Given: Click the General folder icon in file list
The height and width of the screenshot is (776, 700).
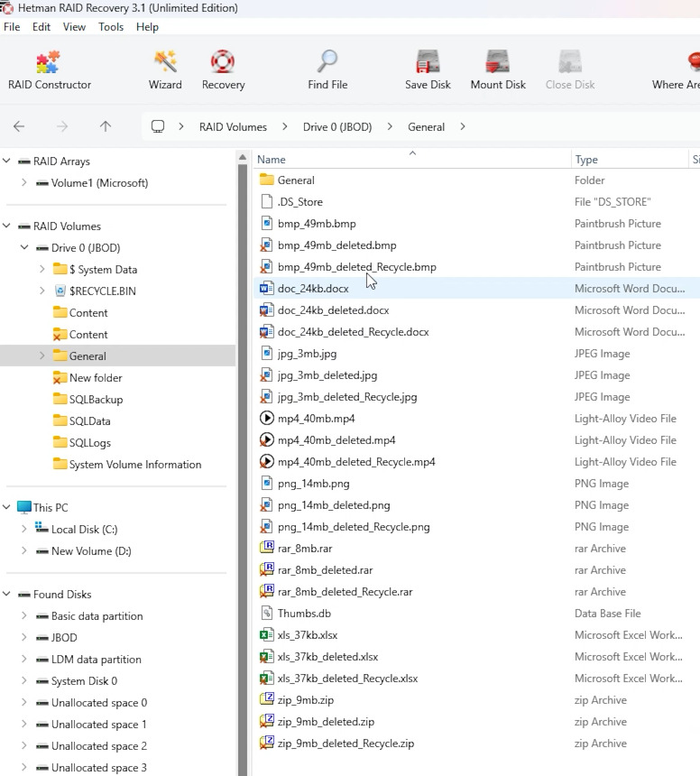Looking at the screenshot, I should click(x=267, y=180).
